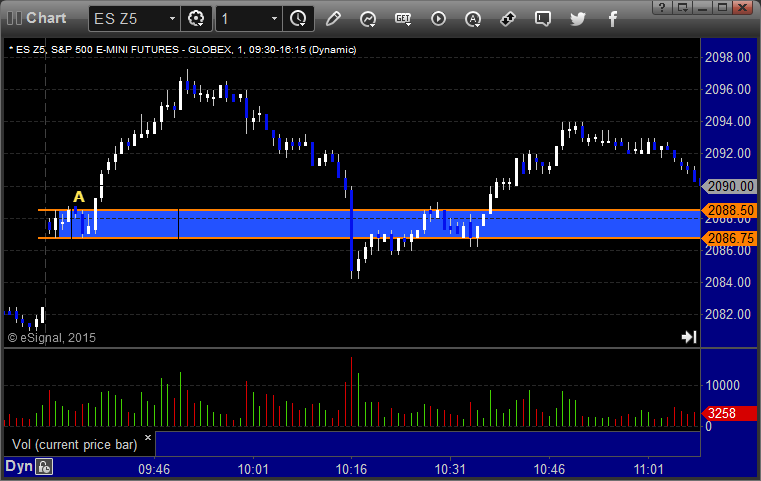Click the comment speech bubble icon
The width and height of the screenshot is (761, 481).
pyautogui.click(x=543, y=19)
